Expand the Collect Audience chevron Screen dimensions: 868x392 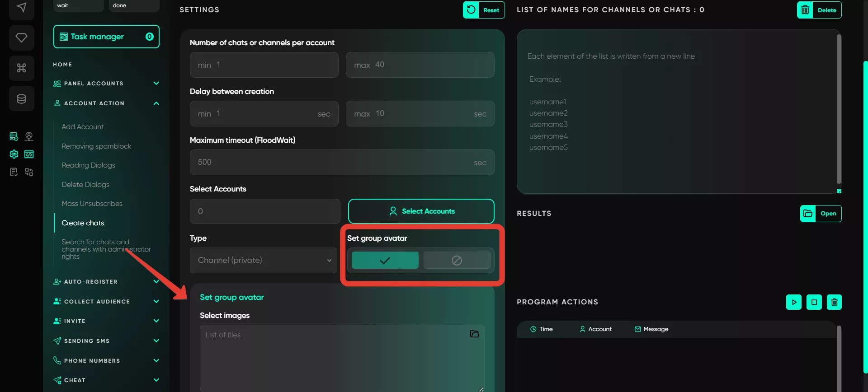click(156, 301)
